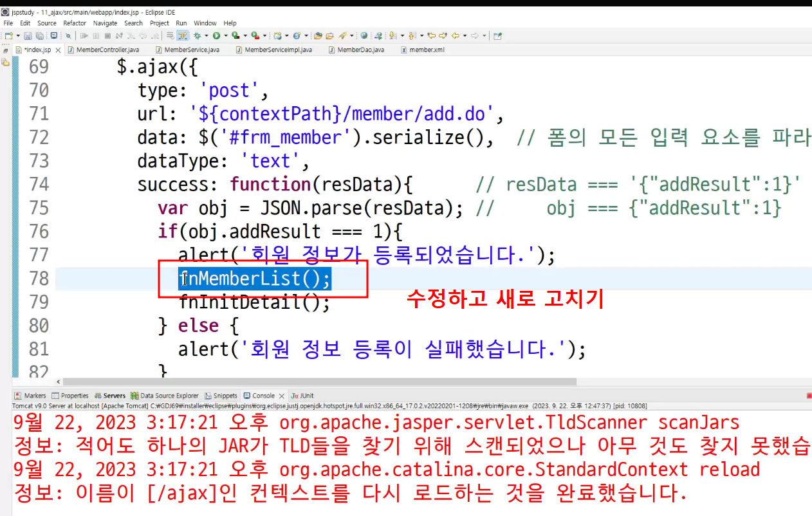Screen dimensions: 812x516
Task: Click line number 78 in gutter
Action: click(x=39, y=279)
